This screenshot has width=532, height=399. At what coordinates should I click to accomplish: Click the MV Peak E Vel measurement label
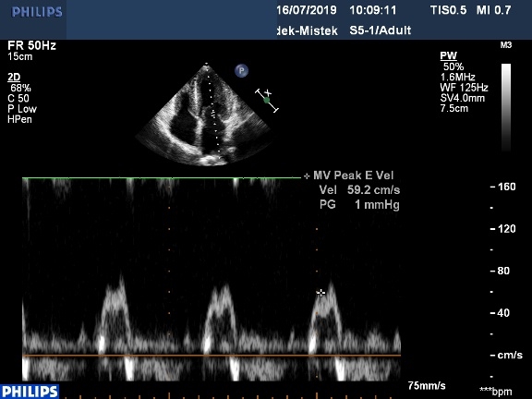click(353, 175)
